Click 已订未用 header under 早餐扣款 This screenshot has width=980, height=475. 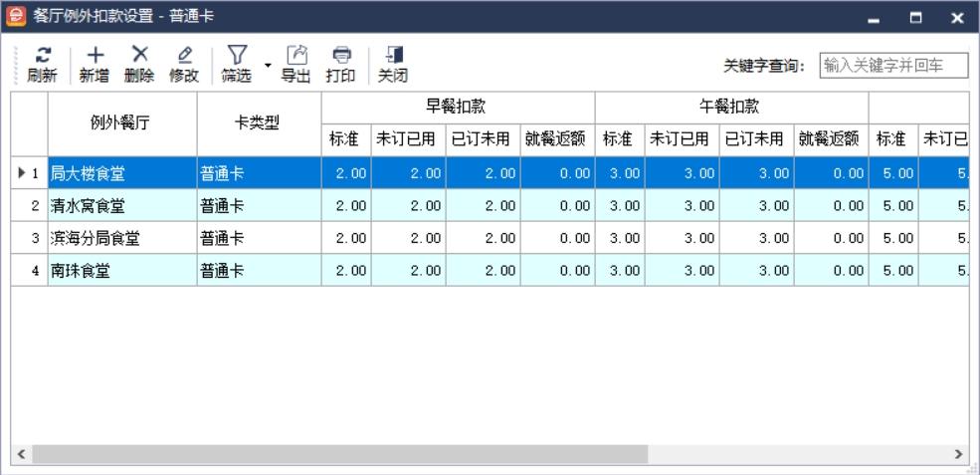(484, 140)
